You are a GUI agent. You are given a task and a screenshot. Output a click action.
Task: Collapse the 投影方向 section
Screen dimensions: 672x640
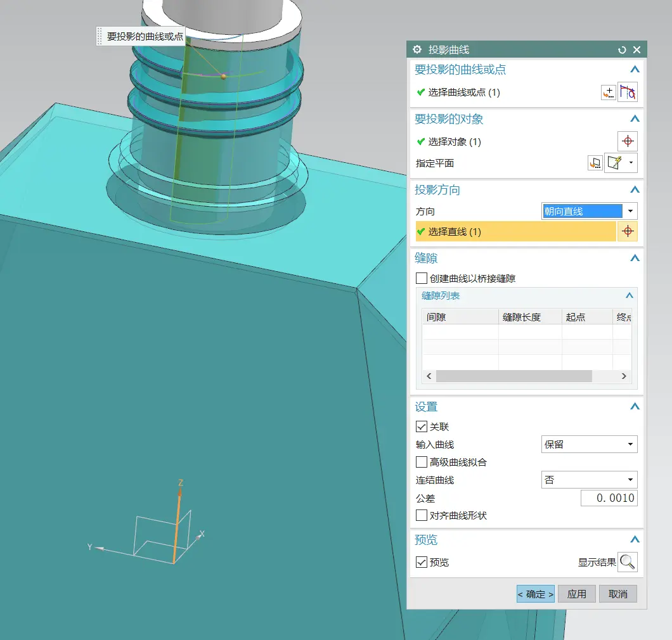click(x=635, y=189)
